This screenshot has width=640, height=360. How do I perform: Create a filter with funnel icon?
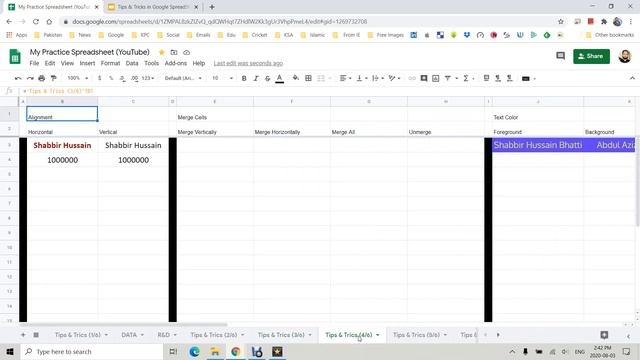coord(448,78)
